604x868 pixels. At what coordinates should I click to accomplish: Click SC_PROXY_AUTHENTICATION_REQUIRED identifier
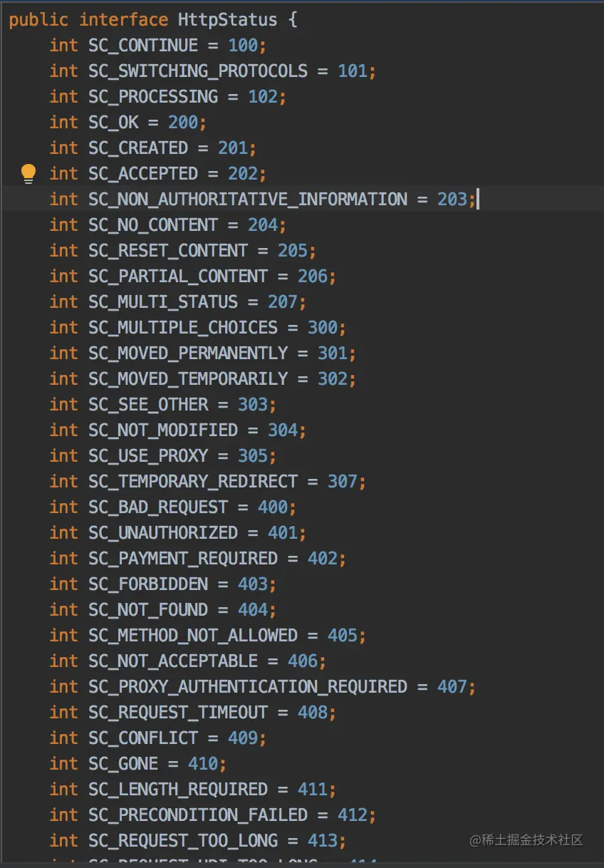(248, 687)
